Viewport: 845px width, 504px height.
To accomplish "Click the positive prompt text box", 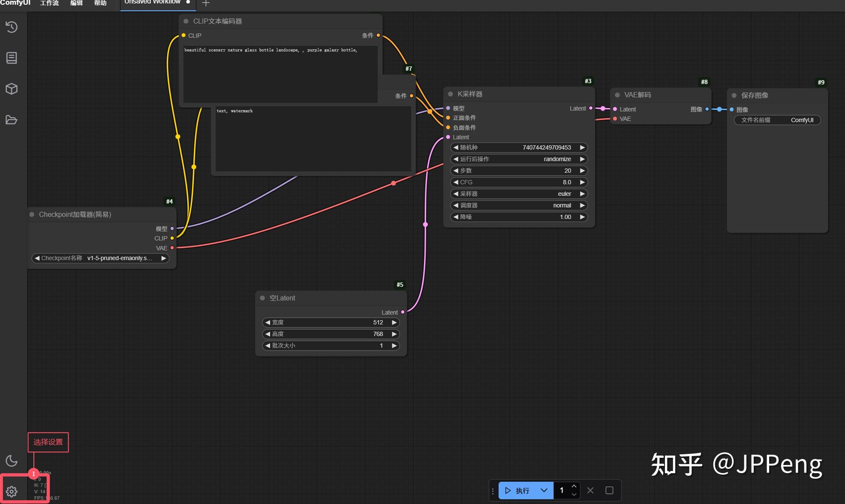I will tap(280, 74).
